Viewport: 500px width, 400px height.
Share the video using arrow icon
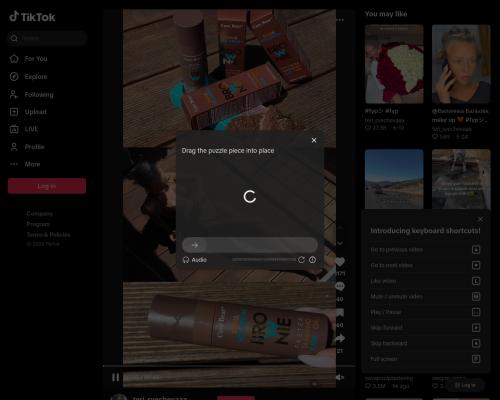pyautogui.click(x=340, y=339)
